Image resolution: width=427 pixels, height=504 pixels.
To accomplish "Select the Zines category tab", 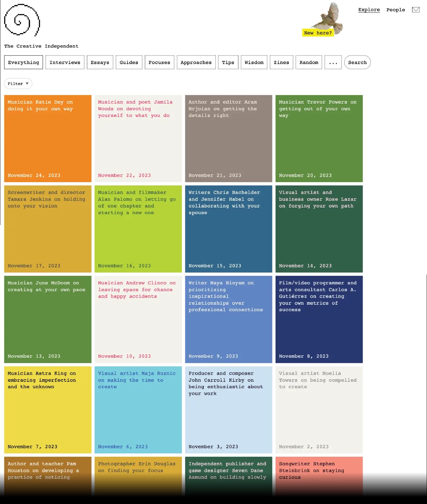I will coord(281,63).
